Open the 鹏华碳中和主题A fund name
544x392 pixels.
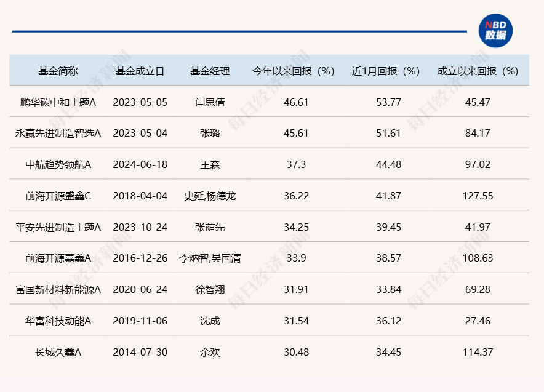click(x=58, y=102)
